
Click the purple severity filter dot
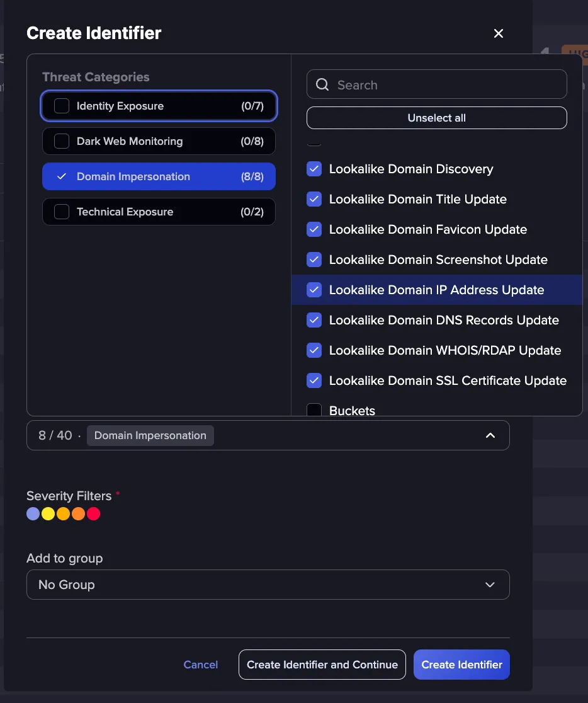pyautogui.click(x=33, y=514)
